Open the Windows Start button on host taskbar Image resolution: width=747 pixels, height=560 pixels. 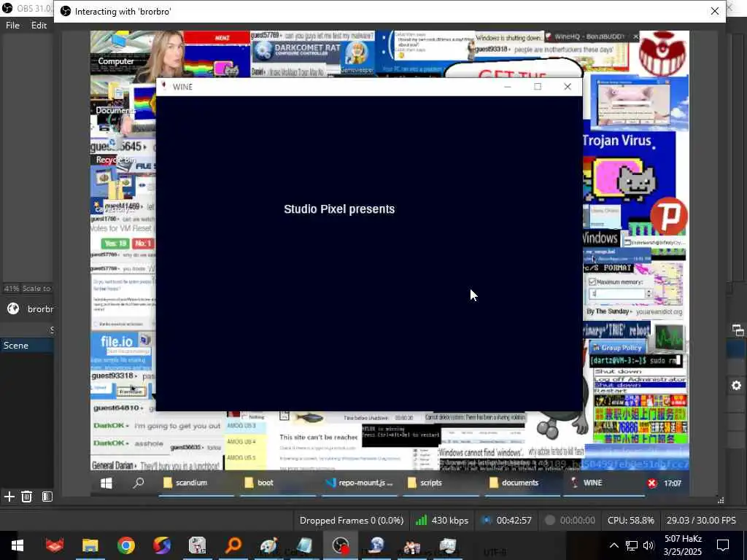18,545
